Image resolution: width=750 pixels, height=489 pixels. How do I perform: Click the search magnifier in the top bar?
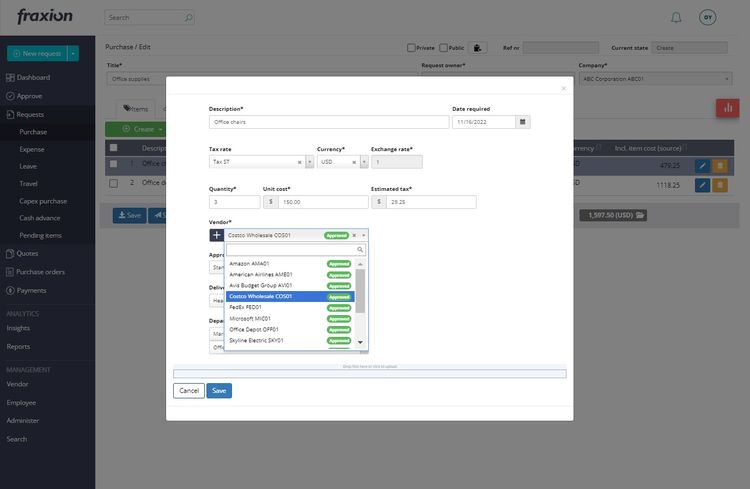188,18
